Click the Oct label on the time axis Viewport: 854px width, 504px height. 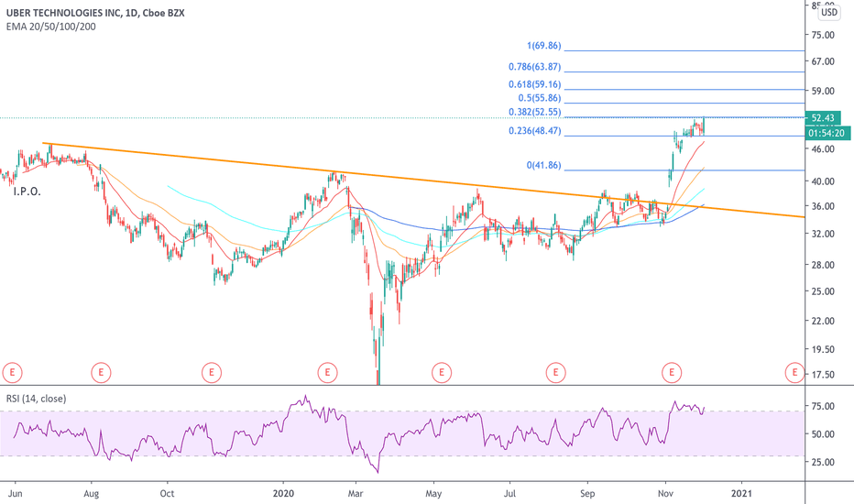click(167, 494)
